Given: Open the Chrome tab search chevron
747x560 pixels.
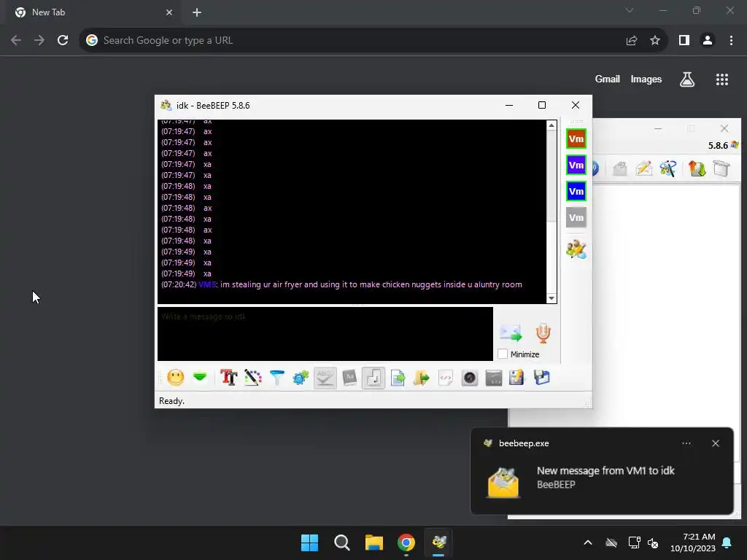Looking at the screenshot, I should 629,10.
